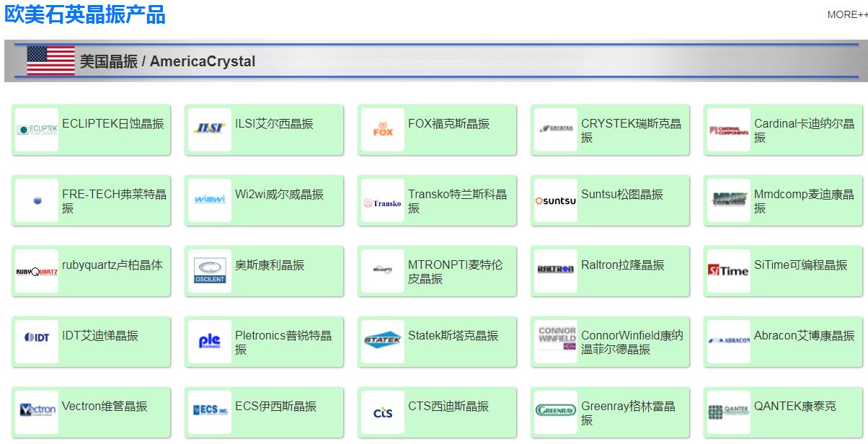Click the Wi2wi logo icon

[210, 200]
